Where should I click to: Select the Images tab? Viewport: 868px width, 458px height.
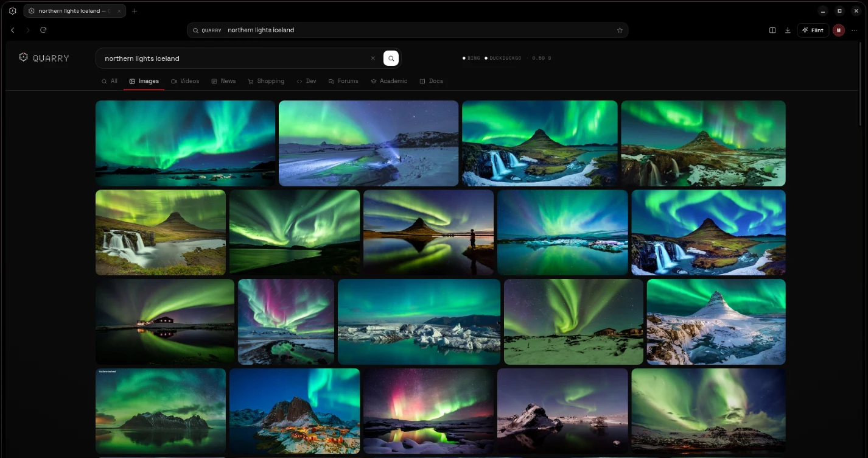click(x=144, y=81)
